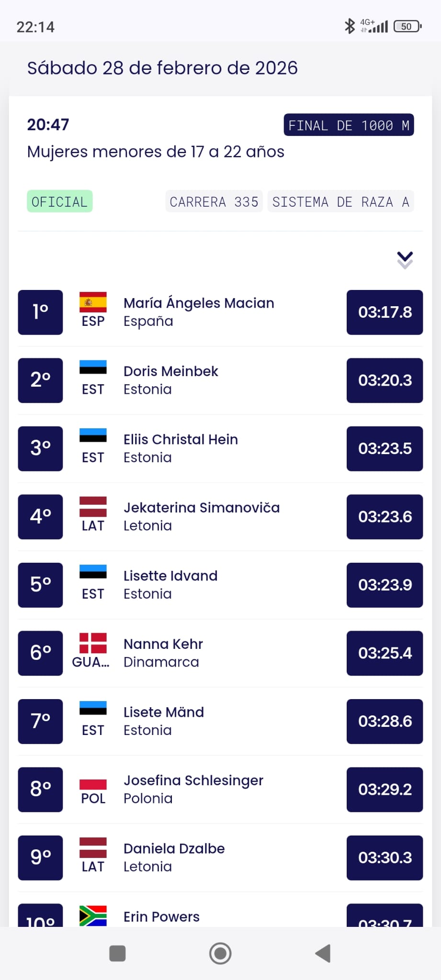The height and width of the screenshot is (980, 441).
Task: Tap the CARRERA 335 tag
Action: coord(214,201)
